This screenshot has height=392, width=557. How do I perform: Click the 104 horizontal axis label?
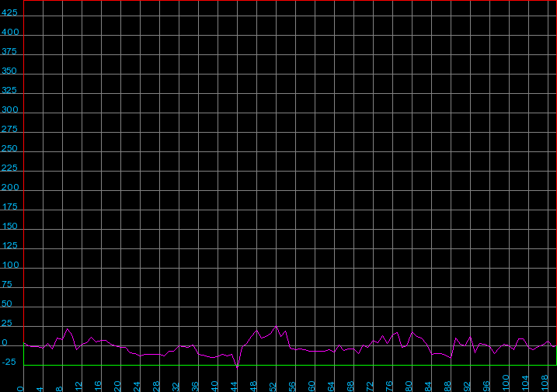[x=525, y=383]
